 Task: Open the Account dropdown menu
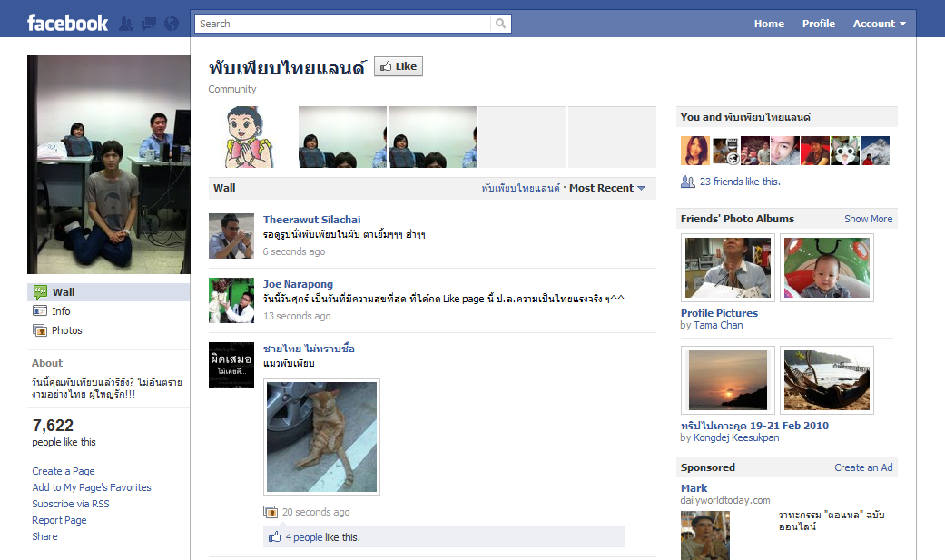point(880,24)
